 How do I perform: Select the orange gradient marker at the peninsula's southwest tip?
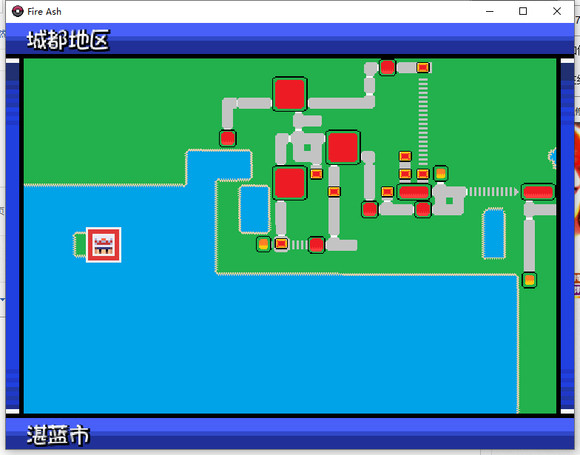tap(263, 245)
